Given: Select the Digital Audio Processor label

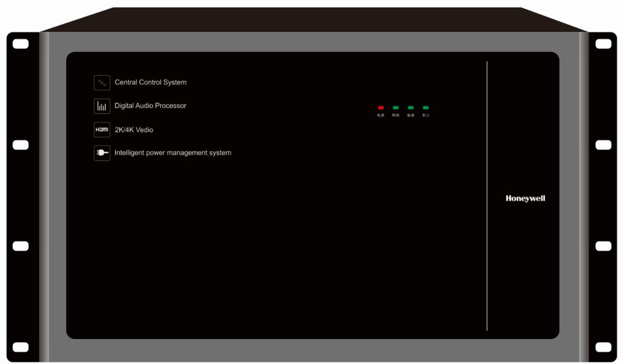Looking at the screenshot, I should (150, 106).
